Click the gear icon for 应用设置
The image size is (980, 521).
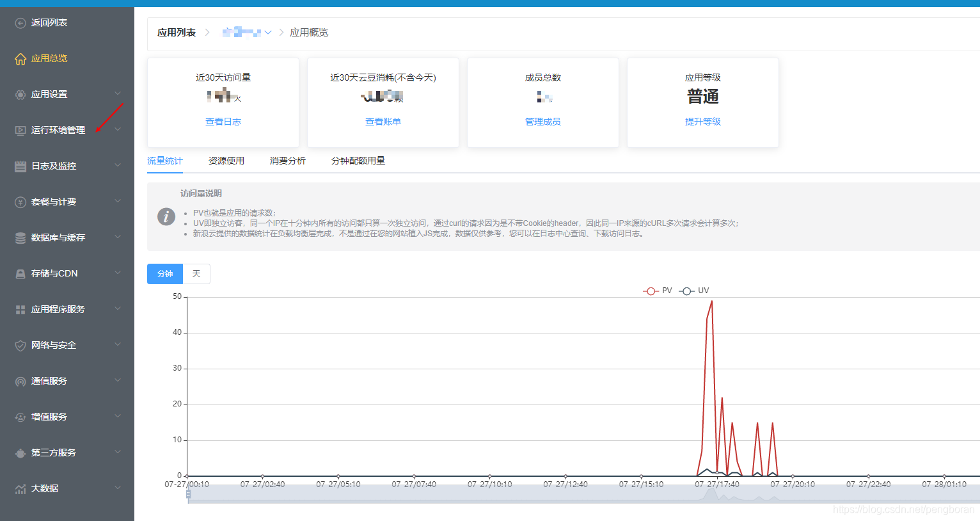[x=20, y=95]
